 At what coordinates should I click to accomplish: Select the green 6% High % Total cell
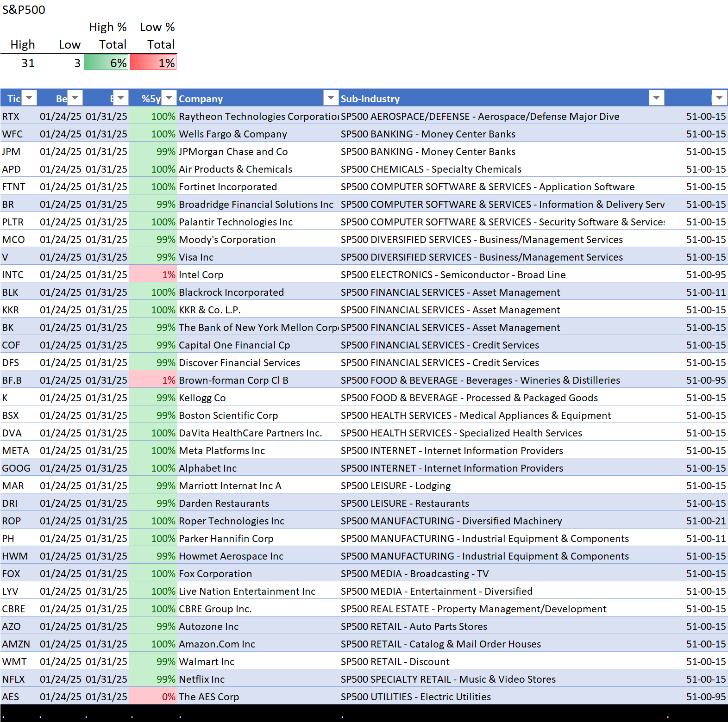pos(106,62)
